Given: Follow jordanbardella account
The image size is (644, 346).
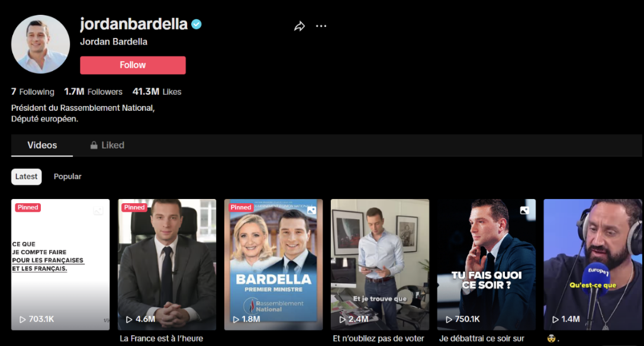Looking at the screenshot, I should pos(133,65).
